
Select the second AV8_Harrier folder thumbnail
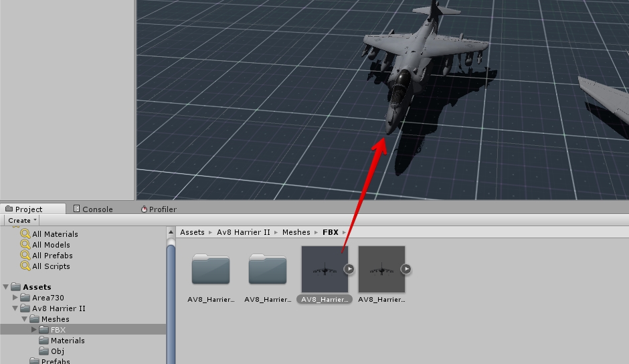[x=268, y=269]
